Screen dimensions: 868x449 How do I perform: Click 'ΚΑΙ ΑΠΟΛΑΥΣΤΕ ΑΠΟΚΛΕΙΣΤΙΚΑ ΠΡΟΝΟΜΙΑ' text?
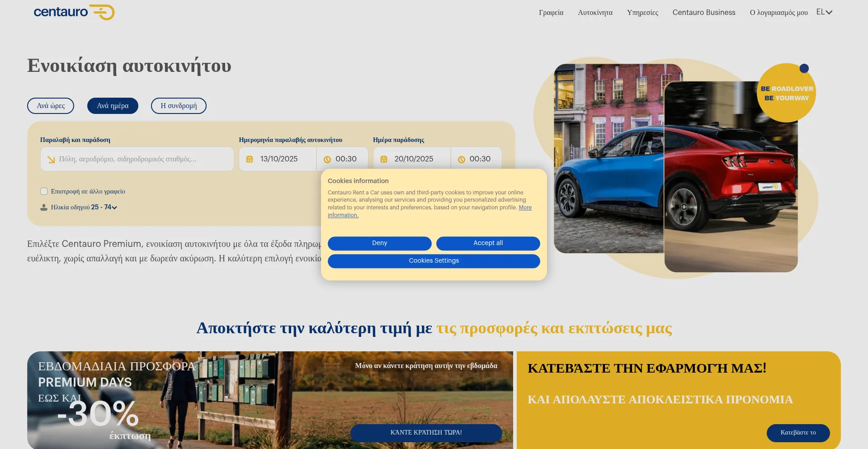coord(660,400)
